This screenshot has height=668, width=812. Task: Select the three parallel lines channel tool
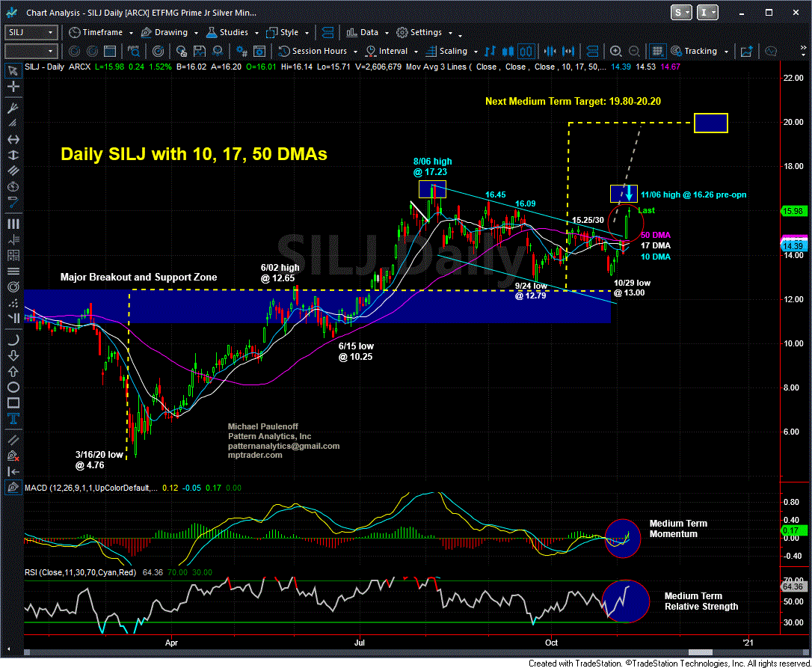(13, 171)
